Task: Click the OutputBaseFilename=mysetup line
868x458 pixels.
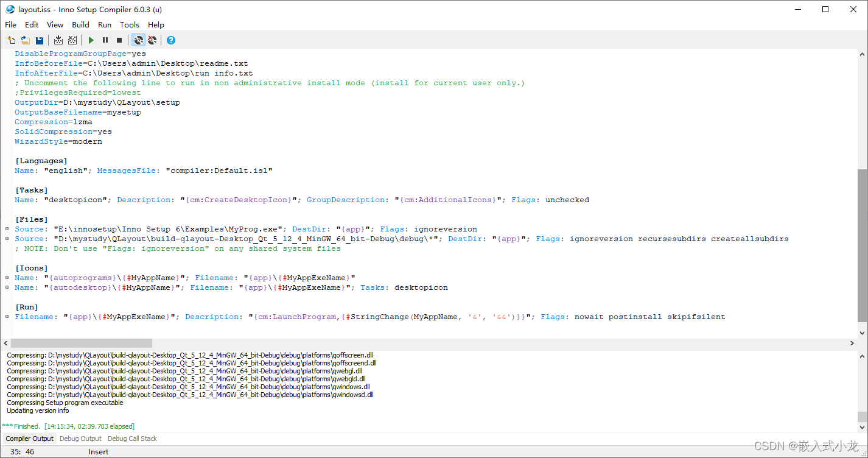Action: pos(78,112)
